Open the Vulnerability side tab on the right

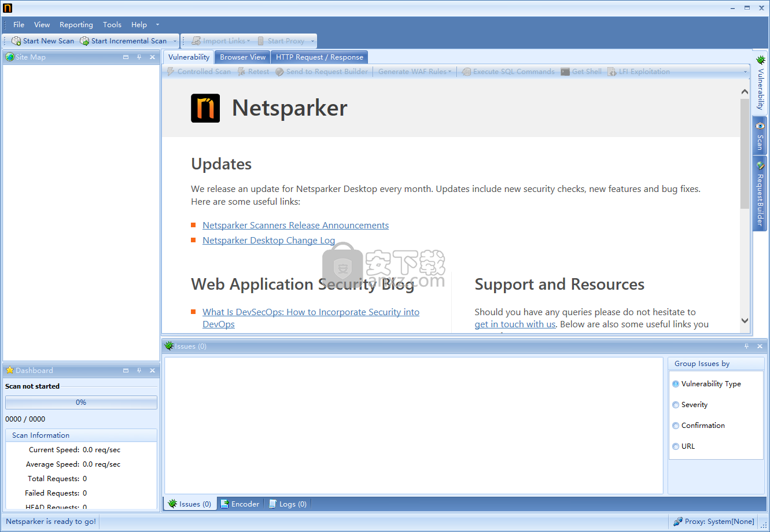pyautogui.click(x=760, y=82)
